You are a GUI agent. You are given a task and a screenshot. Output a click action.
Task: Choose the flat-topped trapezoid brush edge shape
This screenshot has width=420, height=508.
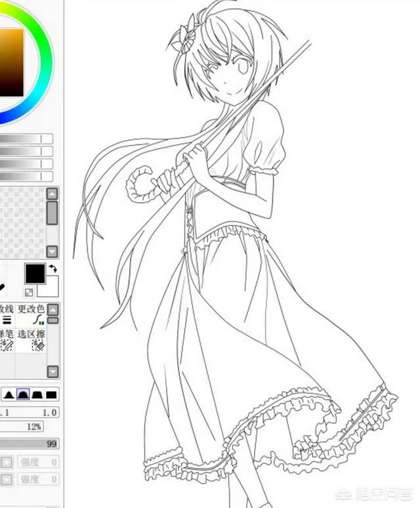(37, 394)
